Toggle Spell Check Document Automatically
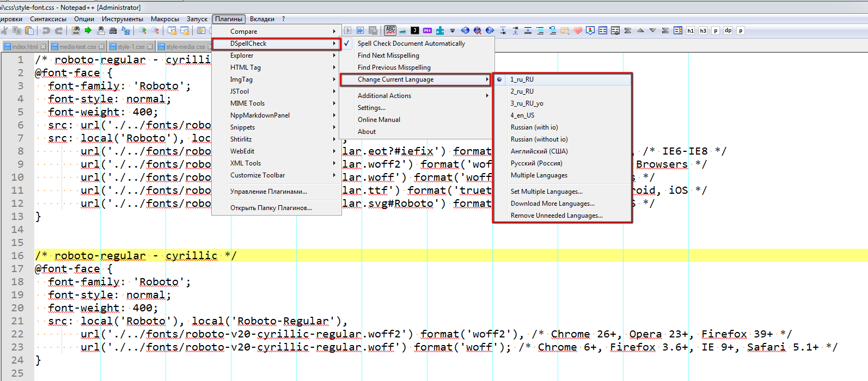Image resolution: width=868 pixels, height=381 pixels. 411,44
